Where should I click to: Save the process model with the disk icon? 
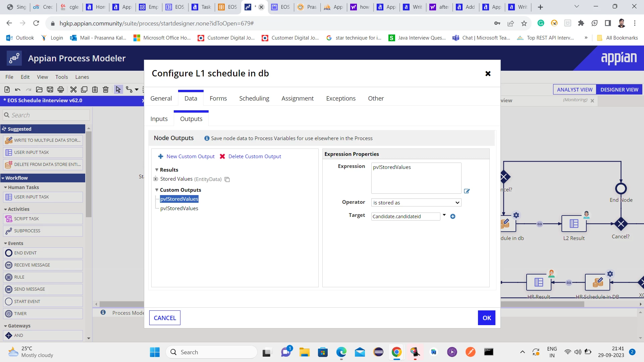click(50, 89)
